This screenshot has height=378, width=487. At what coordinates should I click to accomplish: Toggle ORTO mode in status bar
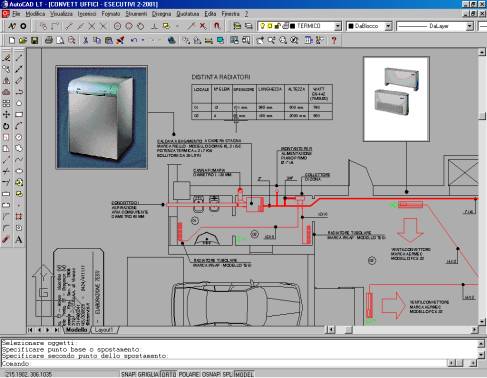(169, 374)
